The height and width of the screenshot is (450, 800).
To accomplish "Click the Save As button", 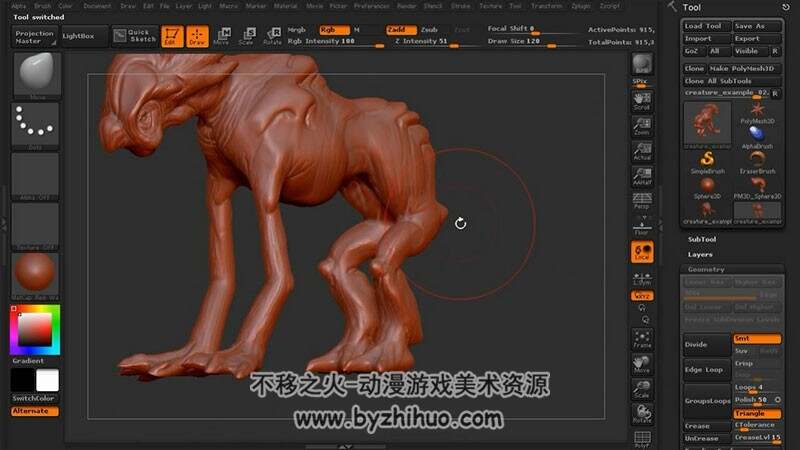I will point(757,26).
